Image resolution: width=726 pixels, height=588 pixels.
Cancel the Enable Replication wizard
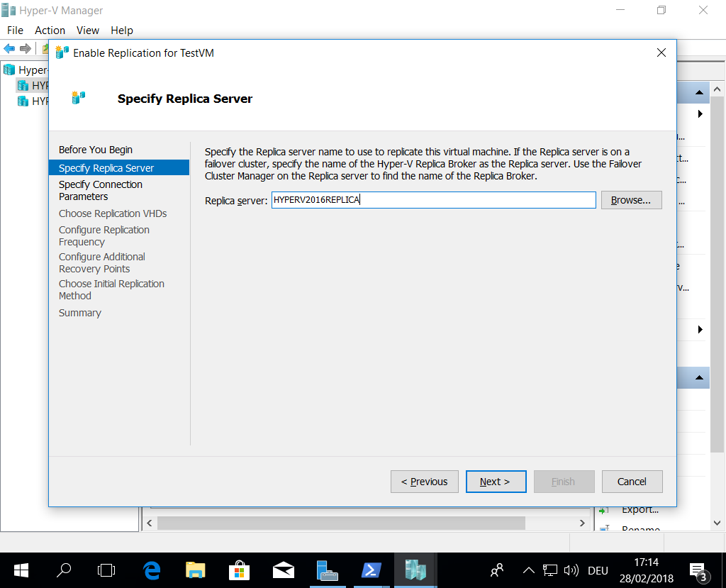(632, 482)
